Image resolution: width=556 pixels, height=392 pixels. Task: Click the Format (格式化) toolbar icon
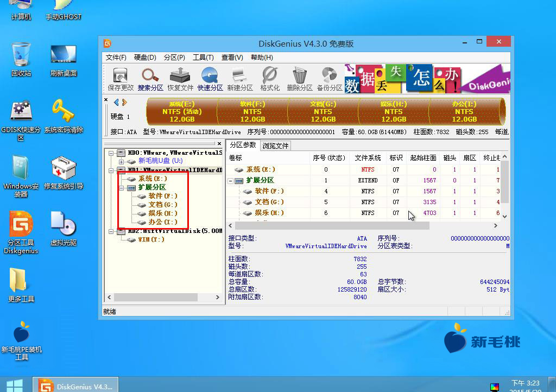270,79
